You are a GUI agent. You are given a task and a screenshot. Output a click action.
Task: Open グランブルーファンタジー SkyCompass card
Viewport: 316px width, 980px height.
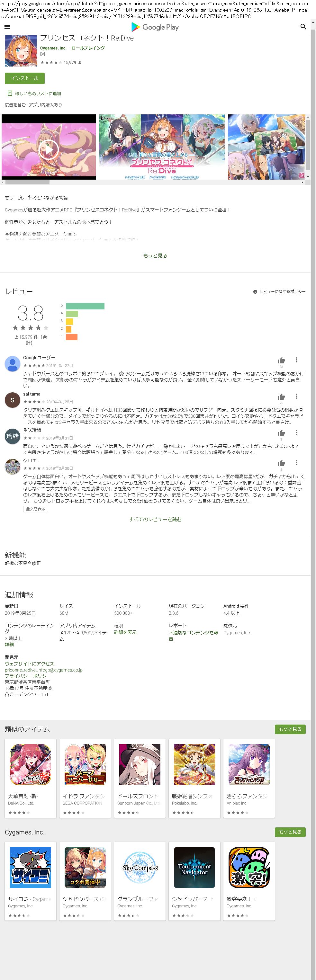coord(140,881)
